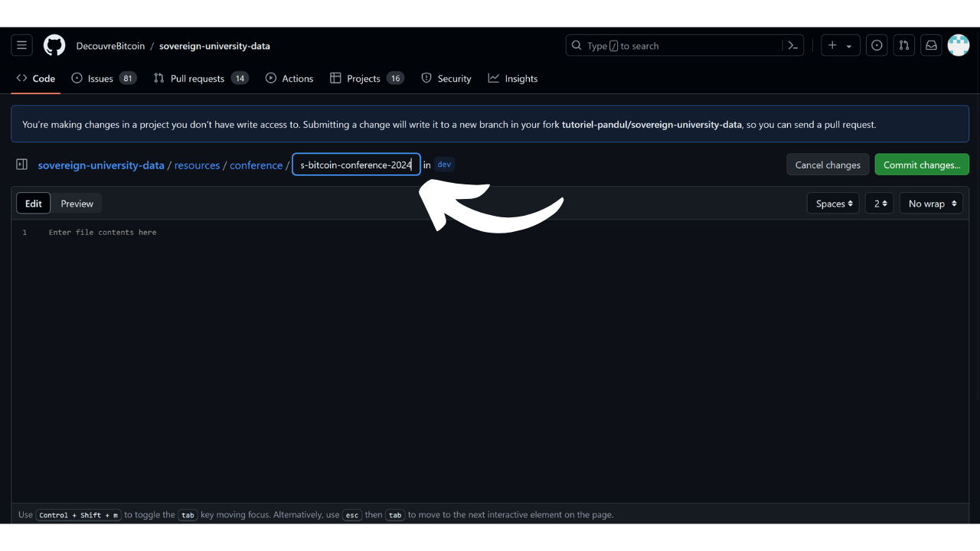Open the conference folder breadcrumb link

[256, 165]
